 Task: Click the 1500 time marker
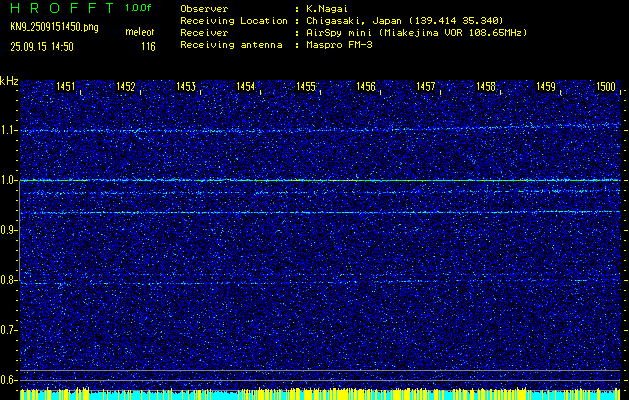coord(606,87)
